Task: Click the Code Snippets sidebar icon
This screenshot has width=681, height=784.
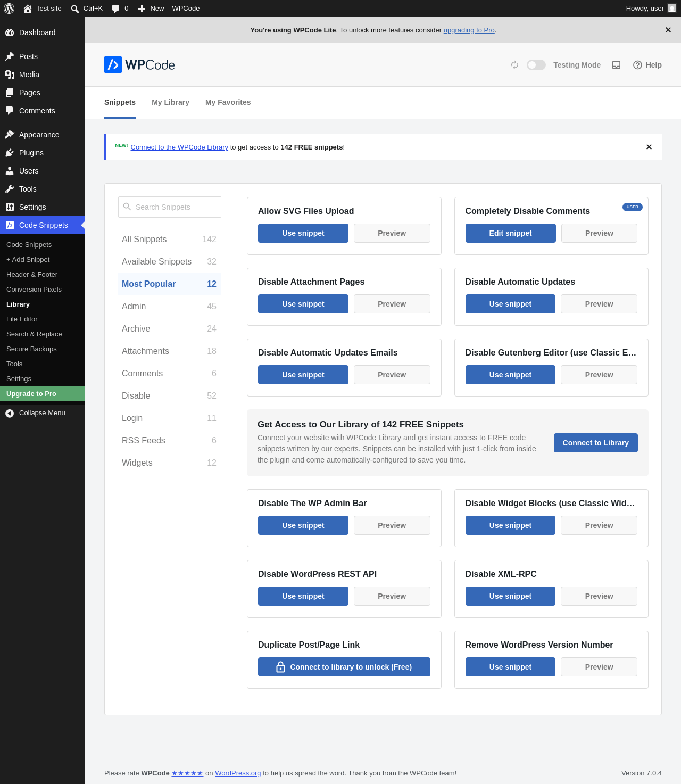Action: click(10, 225)
